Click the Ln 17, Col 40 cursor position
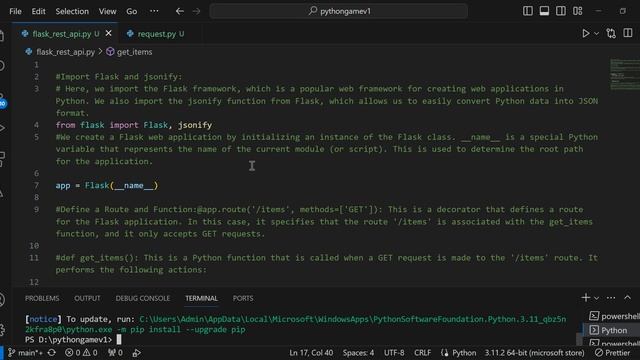 click(x=311, y=353)
